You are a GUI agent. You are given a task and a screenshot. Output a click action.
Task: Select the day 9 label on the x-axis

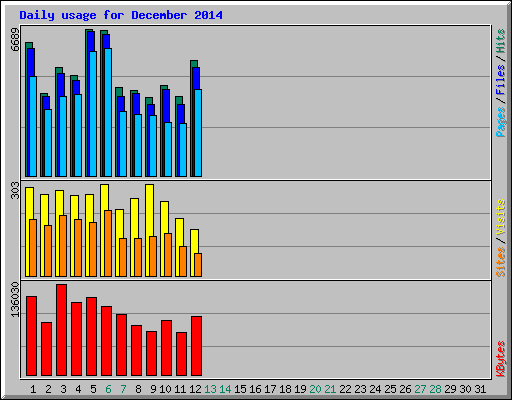pyautogui.click(x=153, y=389)
